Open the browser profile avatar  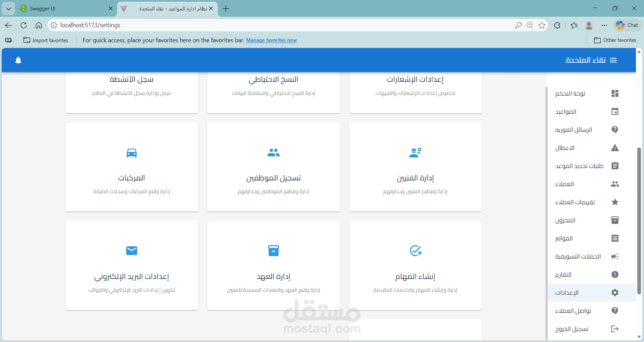589,25
